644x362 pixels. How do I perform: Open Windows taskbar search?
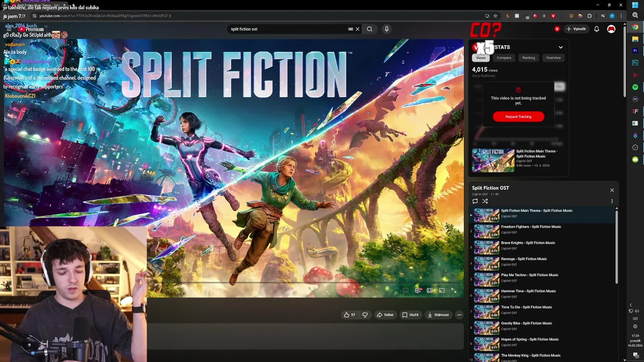(635, 15)
